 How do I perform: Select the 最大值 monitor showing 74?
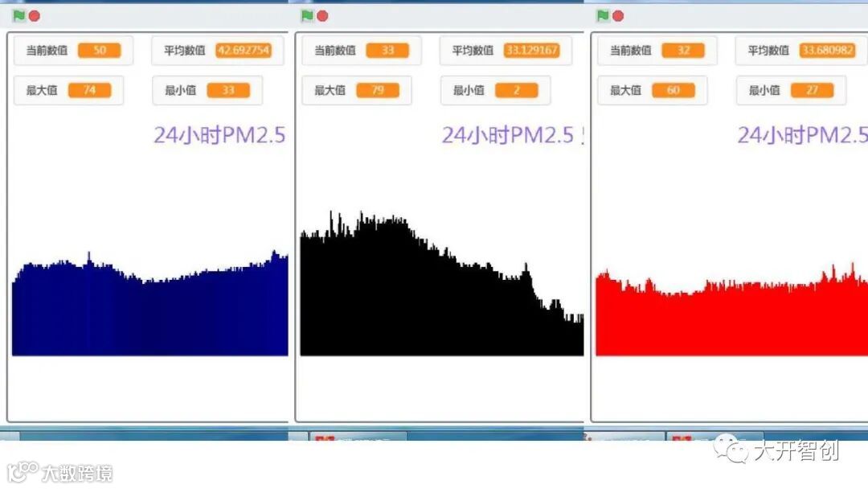coord(68,90)
